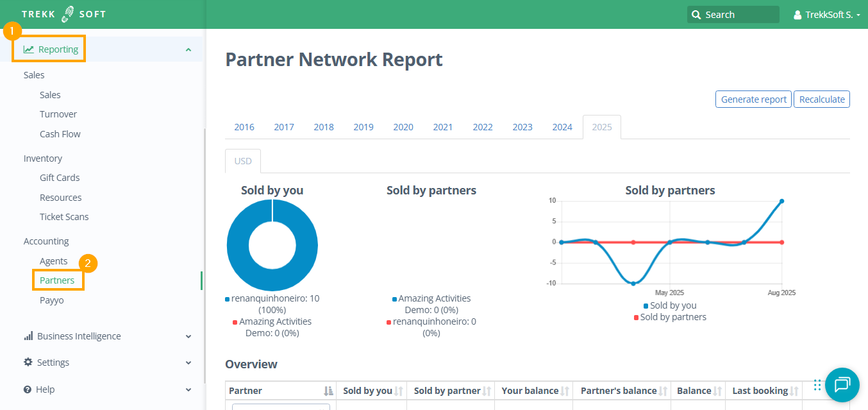Open Ticket Scans page

coord(64,217)
